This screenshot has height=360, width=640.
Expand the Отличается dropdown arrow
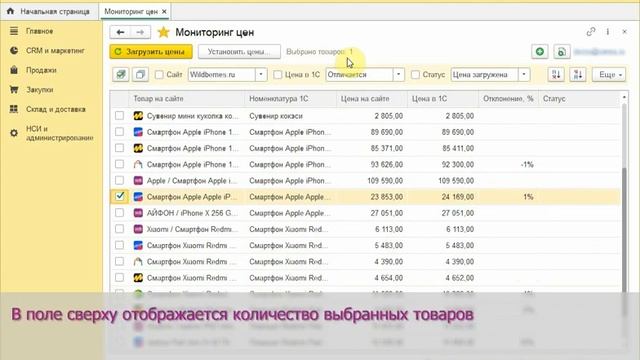coord(398,75)
